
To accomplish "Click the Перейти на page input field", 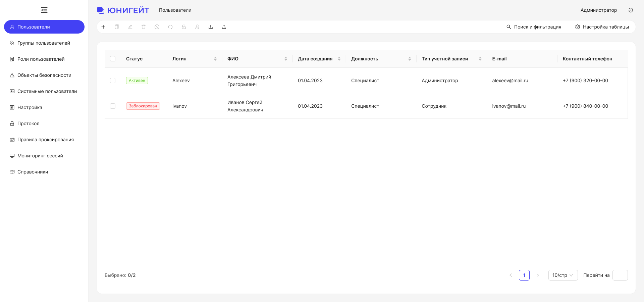I will 620,275.
